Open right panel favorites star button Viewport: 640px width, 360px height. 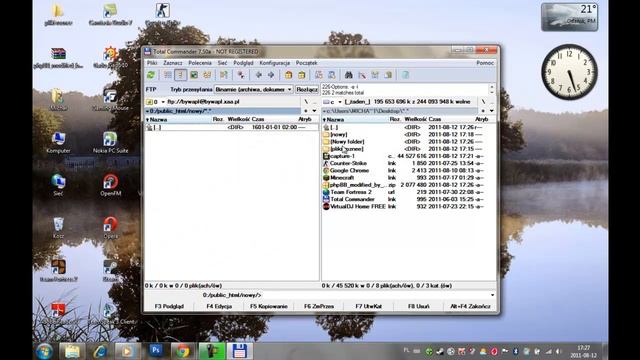(483, 111)
